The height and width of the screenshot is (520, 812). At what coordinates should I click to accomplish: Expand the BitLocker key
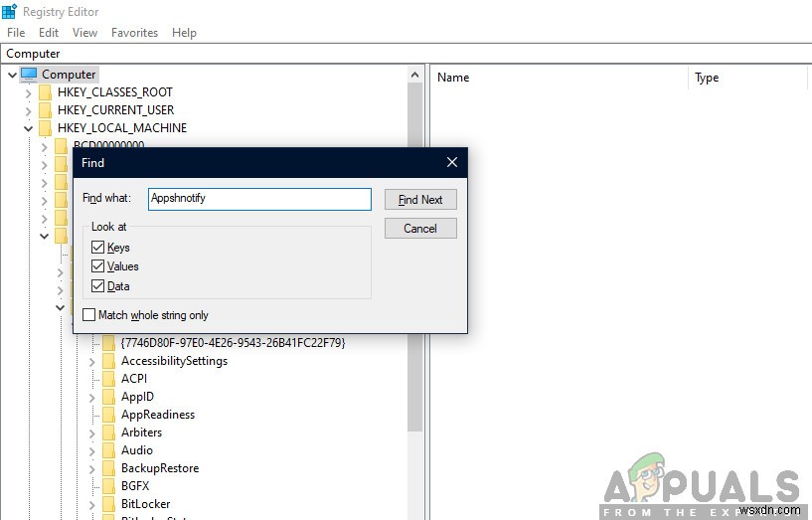click(92, 505)
